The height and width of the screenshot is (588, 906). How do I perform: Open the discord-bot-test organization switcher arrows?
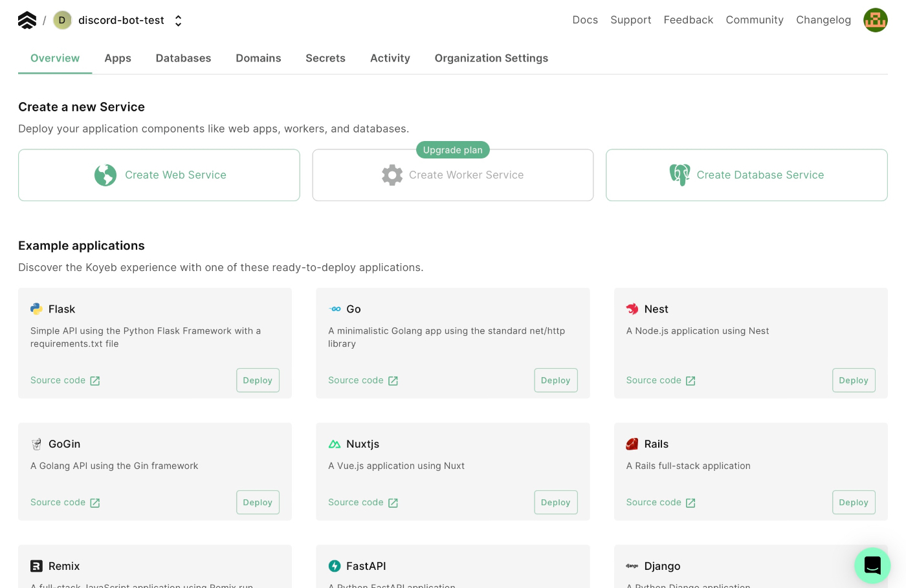(178, 21)
